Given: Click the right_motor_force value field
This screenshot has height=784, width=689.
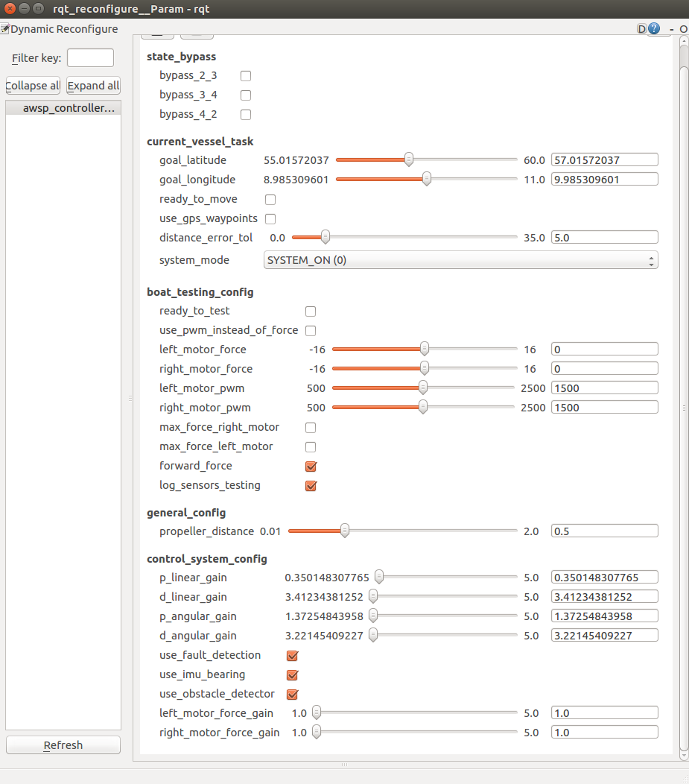Looking at the screenshot, I should (605, 369).
